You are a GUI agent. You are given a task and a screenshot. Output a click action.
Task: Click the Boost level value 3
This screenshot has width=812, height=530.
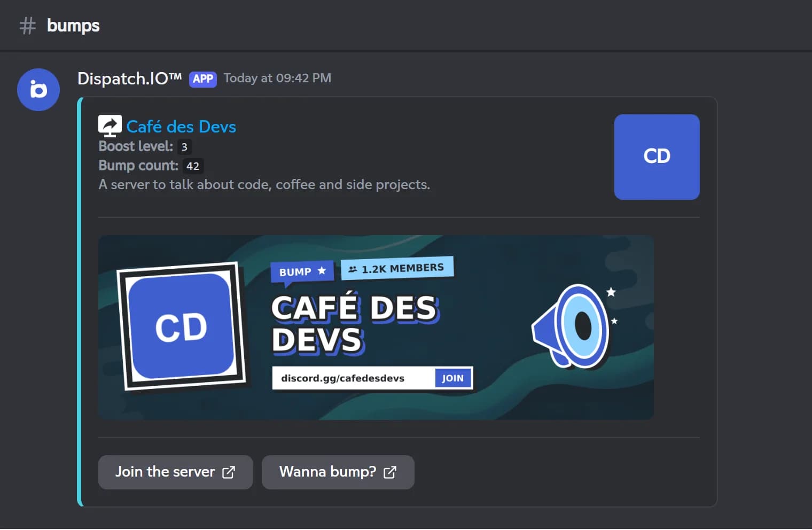[184, 147]
